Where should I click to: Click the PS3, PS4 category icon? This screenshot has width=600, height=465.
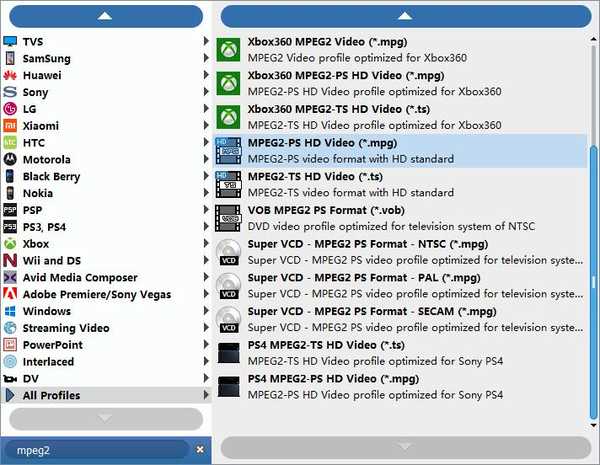[x=10, y=227]
